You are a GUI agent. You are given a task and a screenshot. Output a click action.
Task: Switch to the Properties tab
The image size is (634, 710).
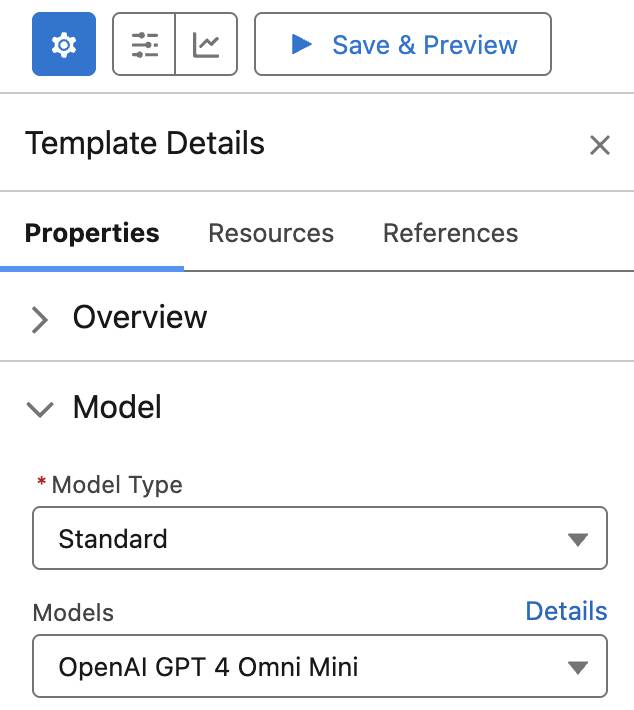pyautogui.click(x=92, y=234)
